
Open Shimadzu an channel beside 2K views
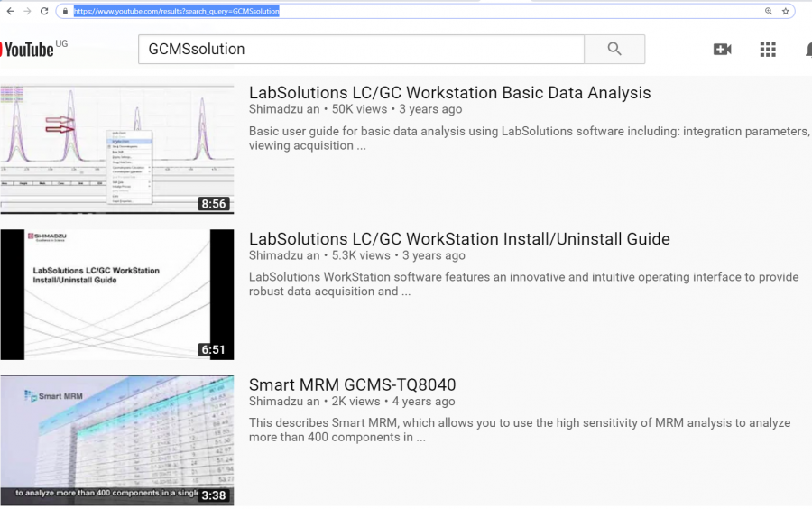click(284, 402)
